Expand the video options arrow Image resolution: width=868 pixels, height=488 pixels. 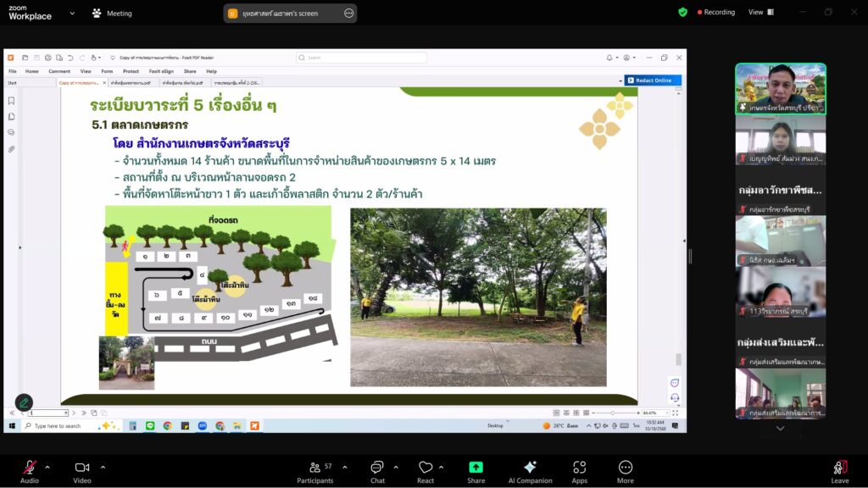pyautogui.click(x=103, y=467)
